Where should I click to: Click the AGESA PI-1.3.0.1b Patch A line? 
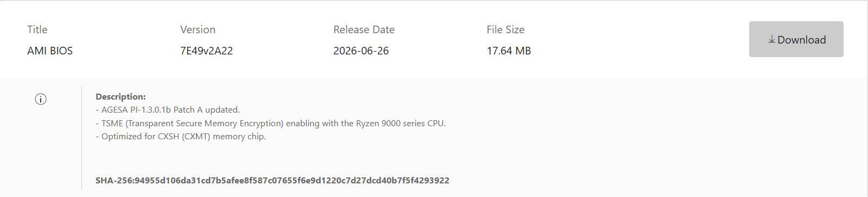click(x=168, y=109)
